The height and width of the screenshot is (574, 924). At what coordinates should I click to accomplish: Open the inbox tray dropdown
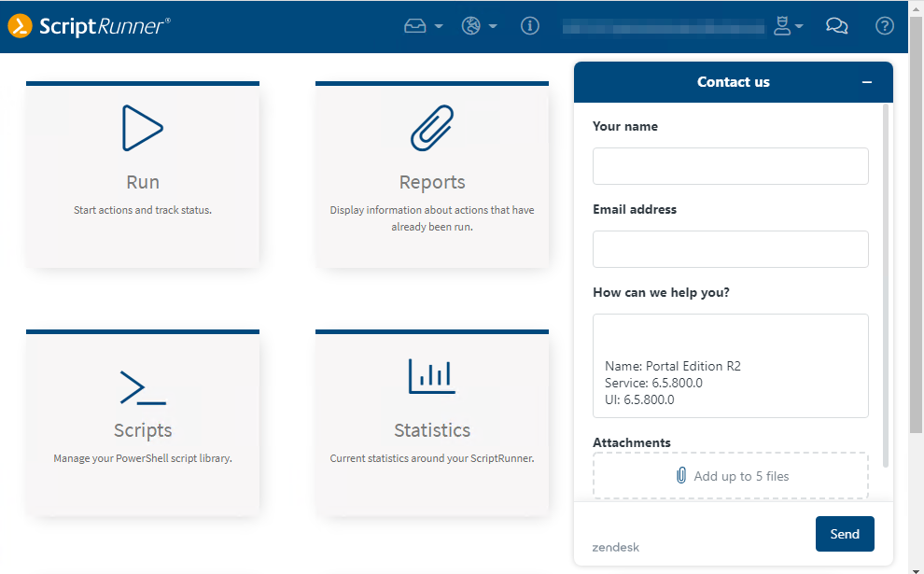pyautogui.click(x=423, y=26)
